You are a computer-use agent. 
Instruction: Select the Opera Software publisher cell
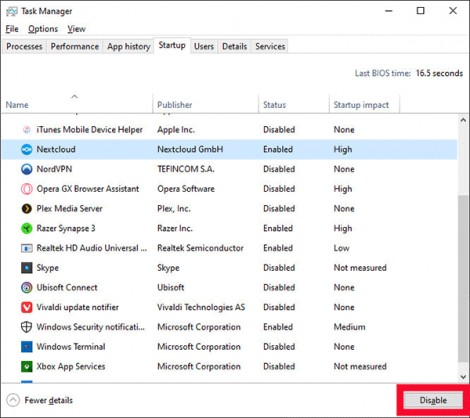pos(186,189)
